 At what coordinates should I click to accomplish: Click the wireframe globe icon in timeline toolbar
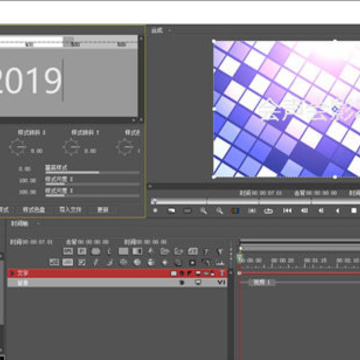pos(123,262)
